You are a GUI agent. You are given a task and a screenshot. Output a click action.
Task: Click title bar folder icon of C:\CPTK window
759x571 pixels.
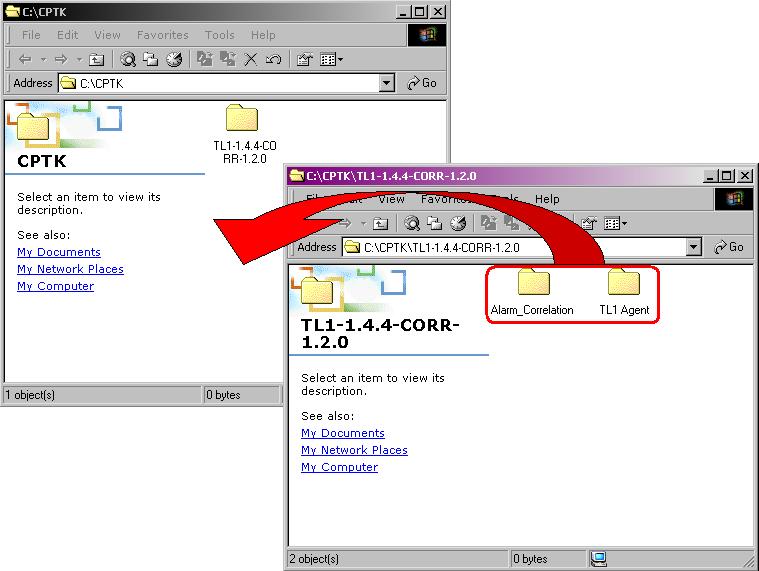12,12
